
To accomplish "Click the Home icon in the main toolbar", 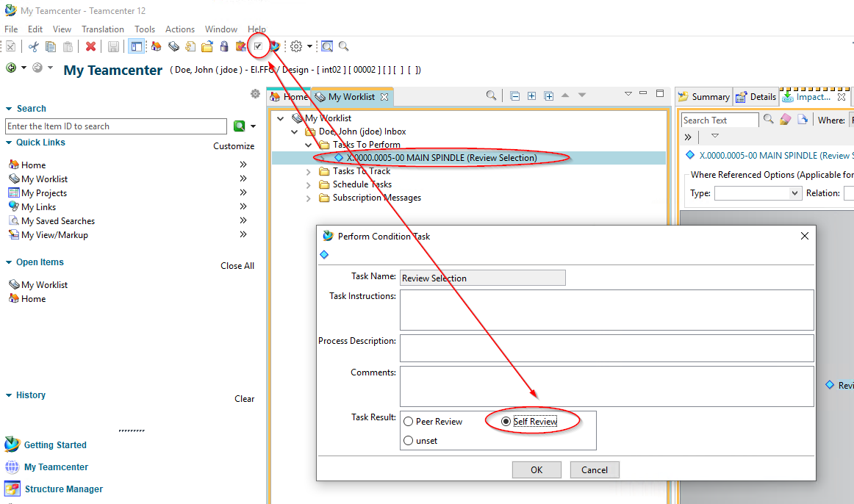I will click(156, 46).
